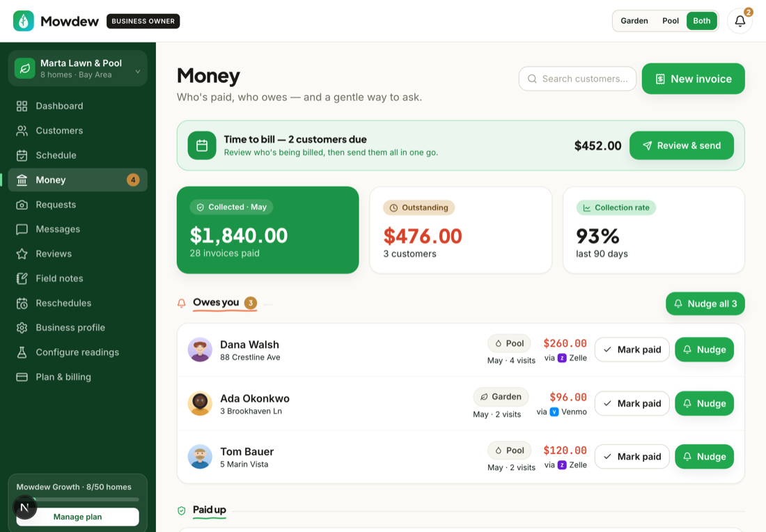
Task: Expand the Marta Lawn & Pool switcher
Action: (78, 68)
